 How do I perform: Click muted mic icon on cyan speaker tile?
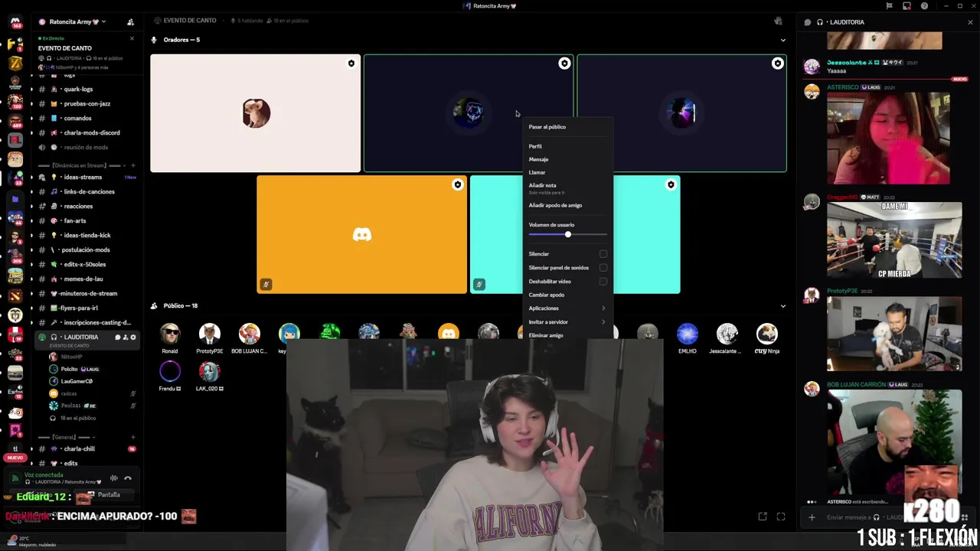[x=479, y=285]
